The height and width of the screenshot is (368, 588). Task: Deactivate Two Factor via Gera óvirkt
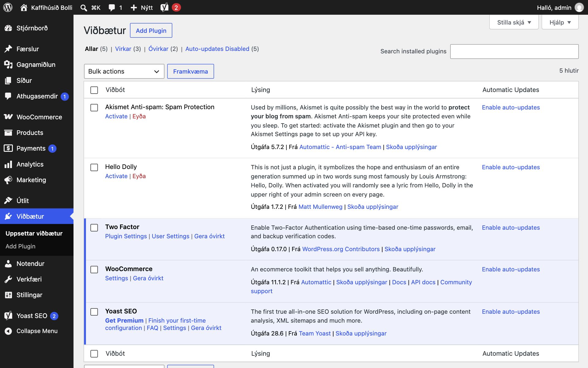209,236
